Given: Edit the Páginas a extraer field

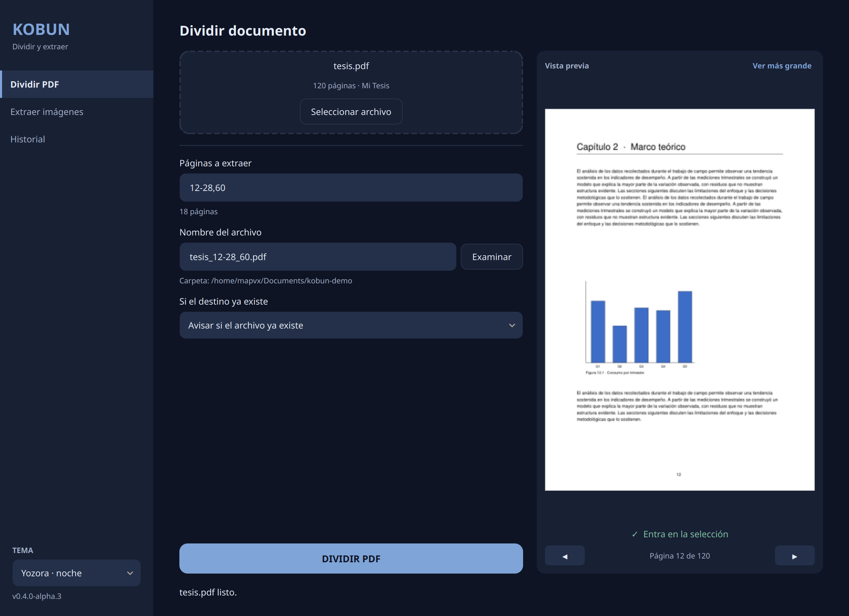Looking at the screenshot, I should tap(351, 188).
